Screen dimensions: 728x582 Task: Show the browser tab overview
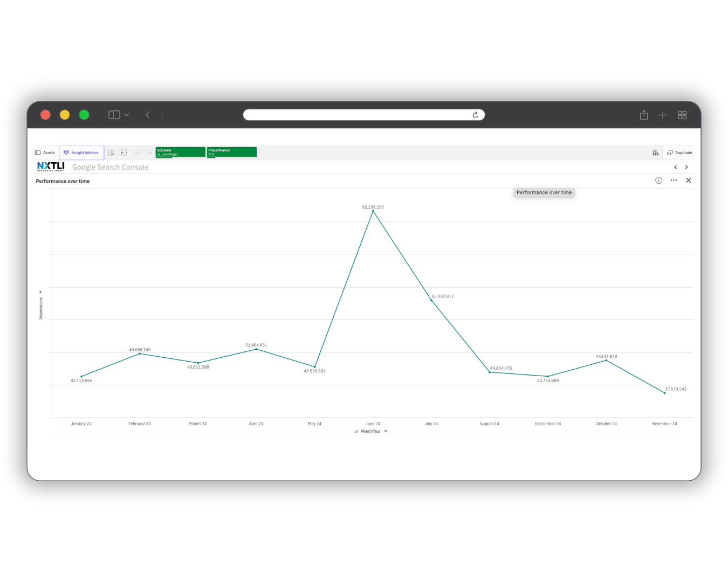(682, 115)
